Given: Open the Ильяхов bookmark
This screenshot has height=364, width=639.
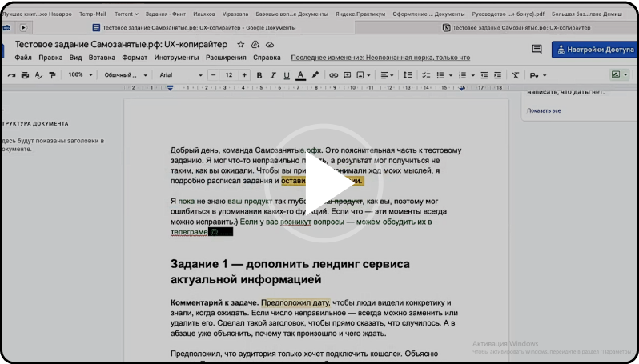Looking at the screenshot, I should point(203,14).
